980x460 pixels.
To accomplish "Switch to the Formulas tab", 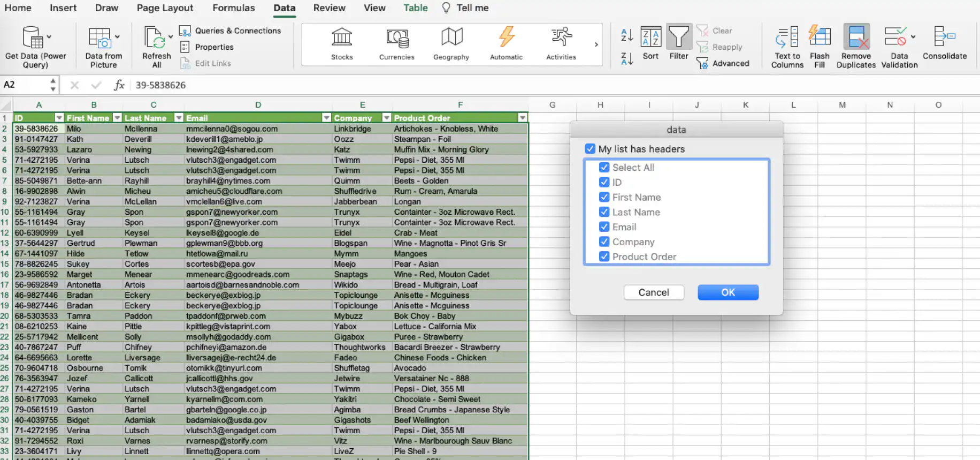I will pos(233,8).
